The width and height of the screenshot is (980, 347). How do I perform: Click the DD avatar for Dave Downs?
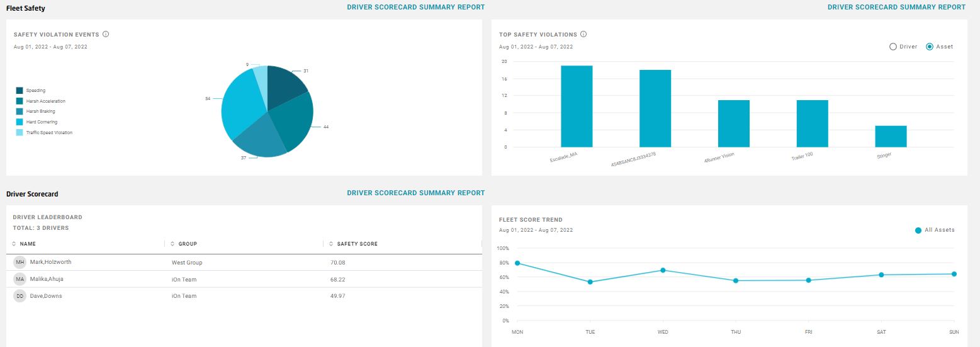20,296
